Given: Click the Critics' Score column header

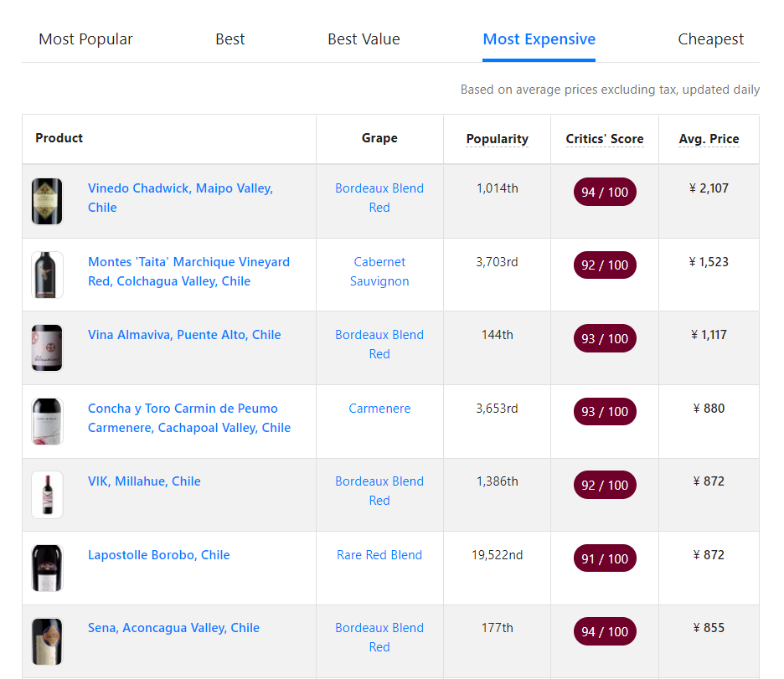Looking at the screenshot, I should coord(604,139).
